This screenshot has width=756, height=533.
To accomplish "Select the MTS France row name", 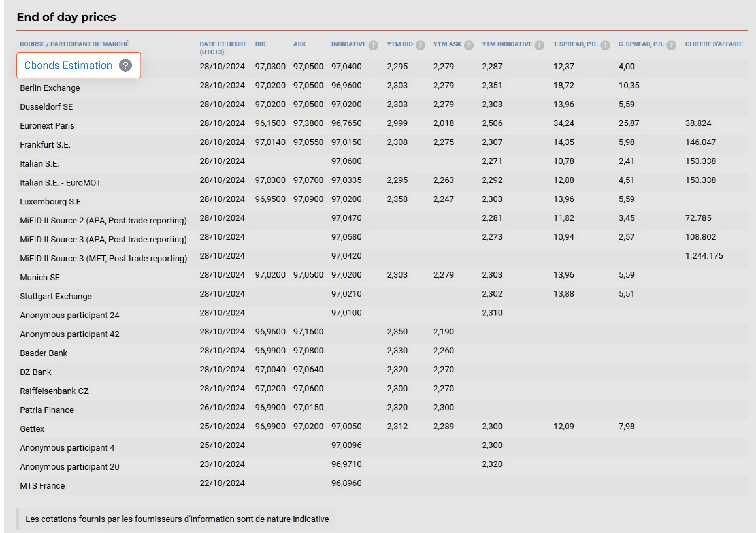I will pos(42,486).
